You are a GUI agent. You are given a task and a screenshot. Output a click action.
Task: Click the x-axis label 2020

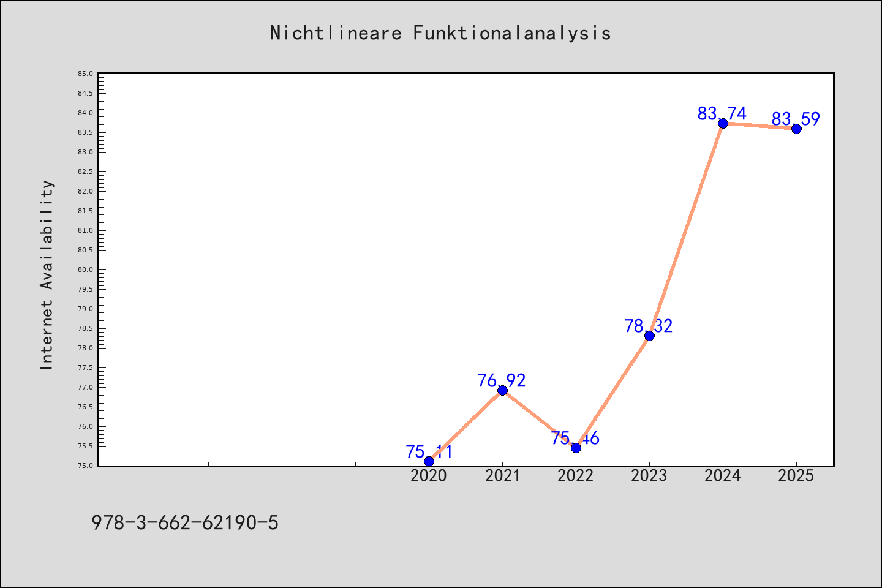point(429,475)
